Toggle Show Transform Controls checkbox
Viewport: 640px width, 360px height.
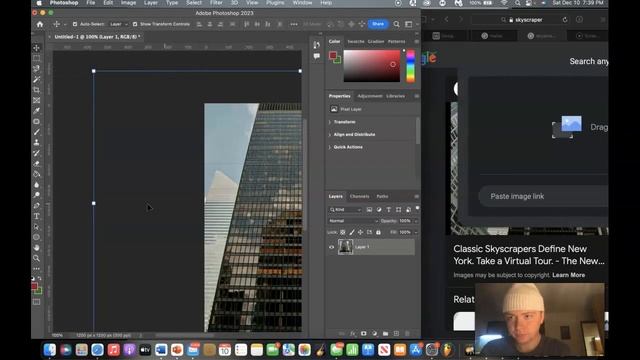[135, 24]
